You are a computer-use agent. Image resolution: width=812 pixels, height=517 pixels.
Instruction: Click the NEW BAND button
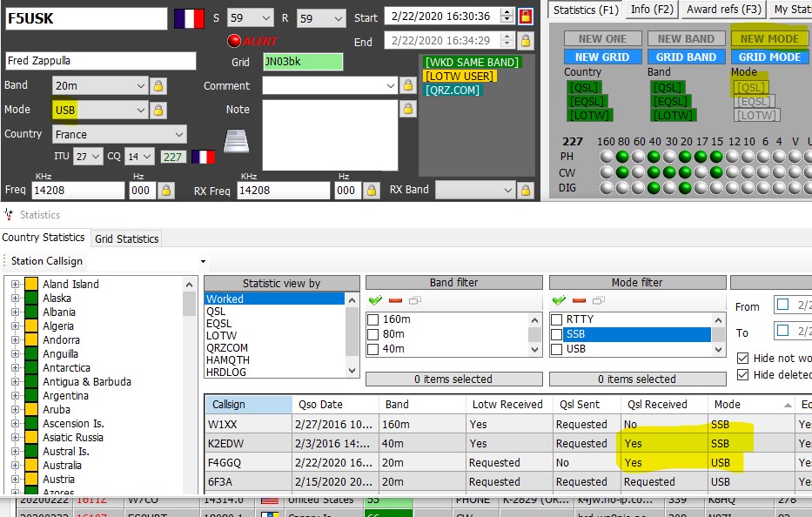pyautogui.click(x=686, y=39)
